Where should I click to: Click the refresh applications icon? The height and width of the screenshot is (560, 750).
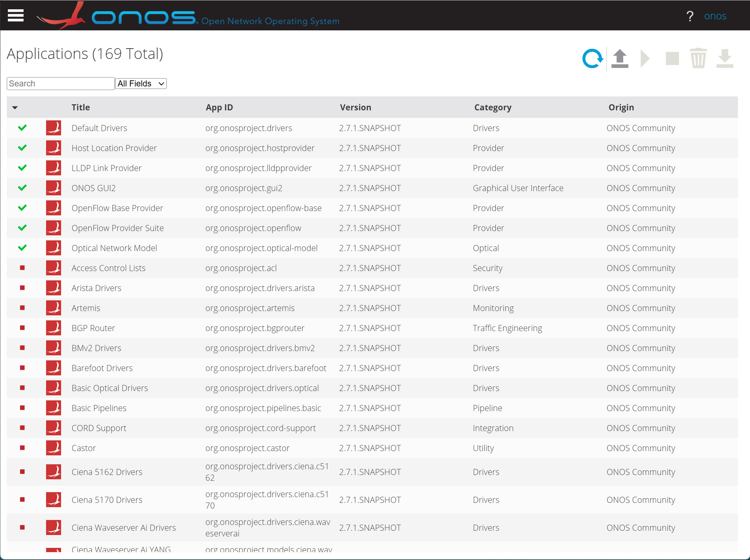click(x=592, y=58)
